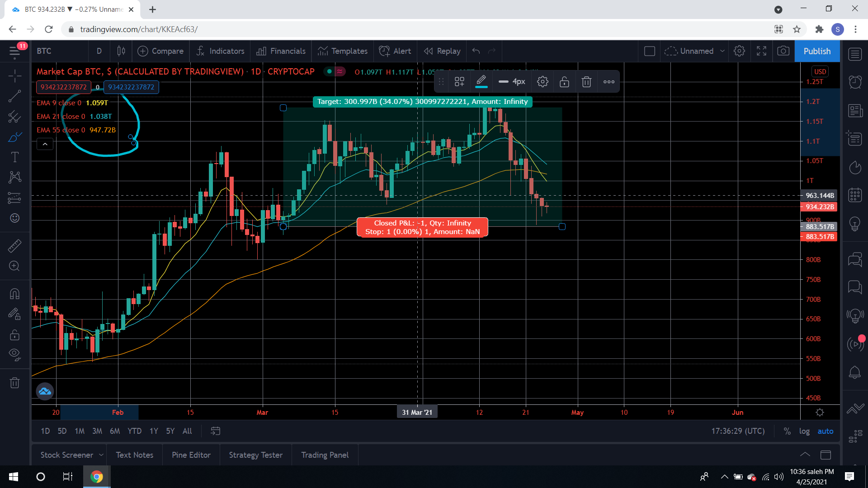Viewport: 868px width, 488px height.
Task: Collapse the indicator legend arrow
Action: click(45, 144)
